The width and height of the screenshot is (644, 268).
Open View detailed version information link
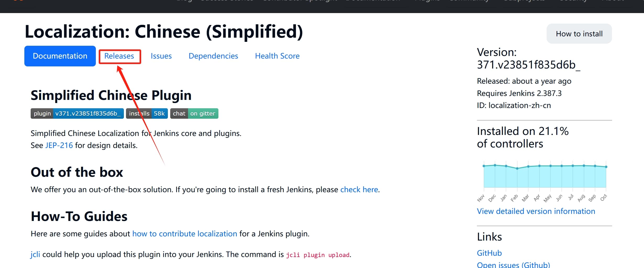536,211
